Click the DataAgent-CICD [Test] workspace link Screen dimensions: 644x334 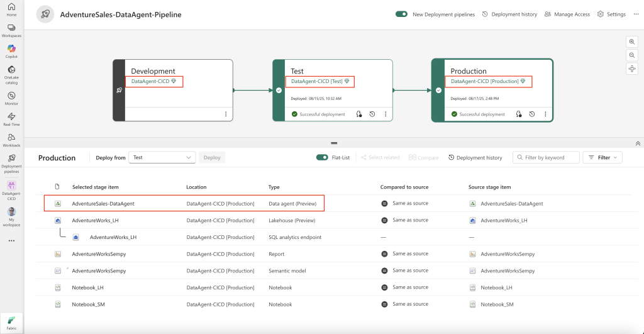pyautogui.click(x=316, y=81)
